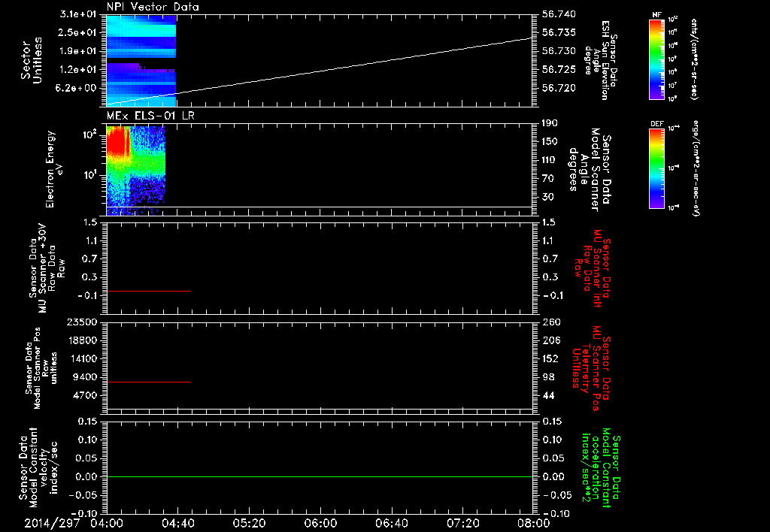Click the '06:00' time axis label
The image size is (770, 532).
coord(320,523)
